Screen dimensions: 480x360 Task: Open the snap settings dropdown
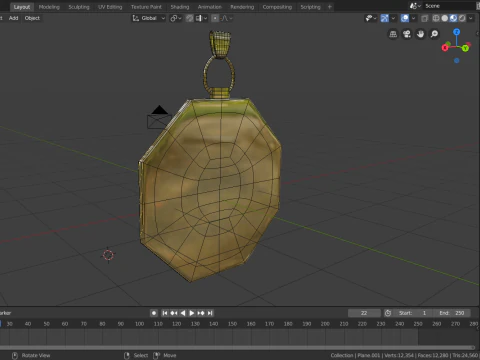[x=201, y=18]
